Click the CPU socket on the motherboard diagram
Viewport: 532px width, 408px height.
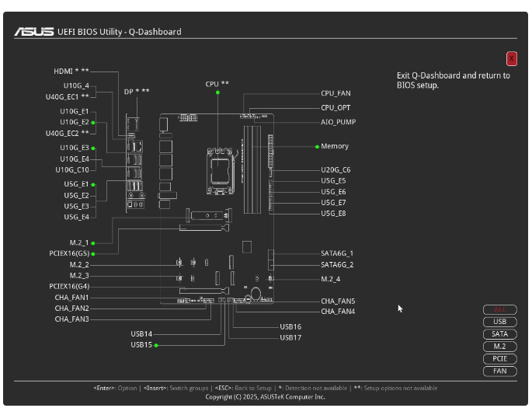(x=221, y=171)
